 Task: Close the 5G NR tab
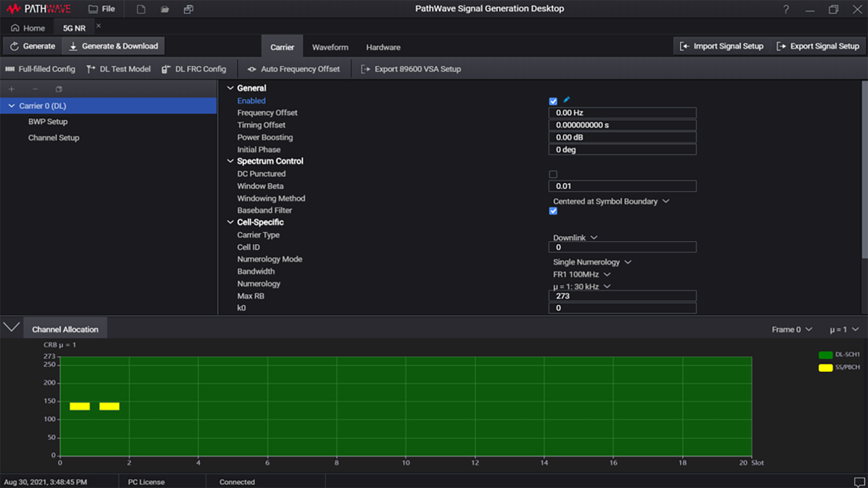click(98, 26)
